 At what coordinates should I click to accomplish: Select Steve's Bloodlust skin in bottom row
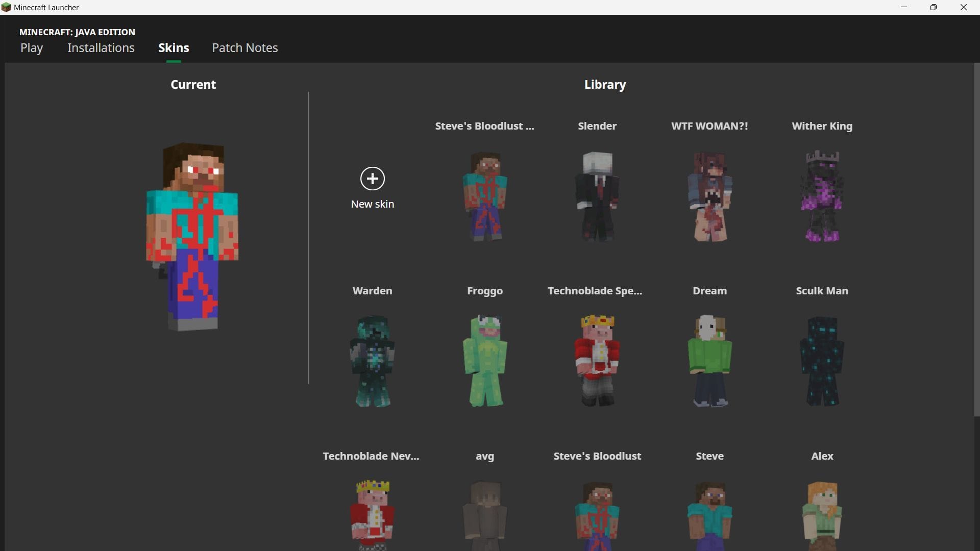597,515
